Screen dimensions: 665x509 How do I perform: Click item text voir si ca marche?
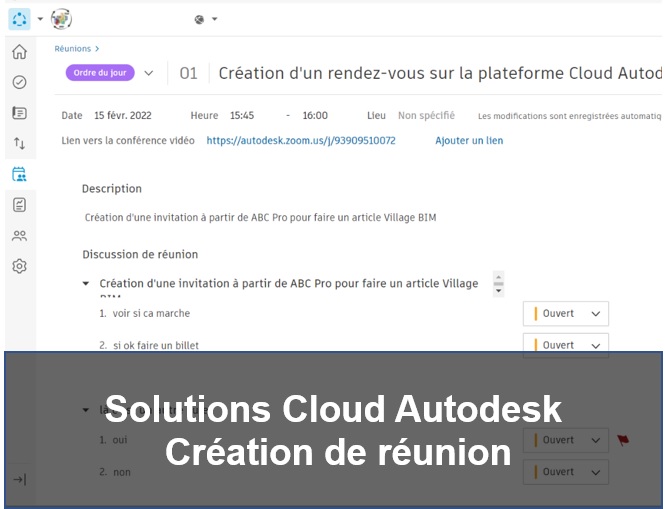coord(151,313)
